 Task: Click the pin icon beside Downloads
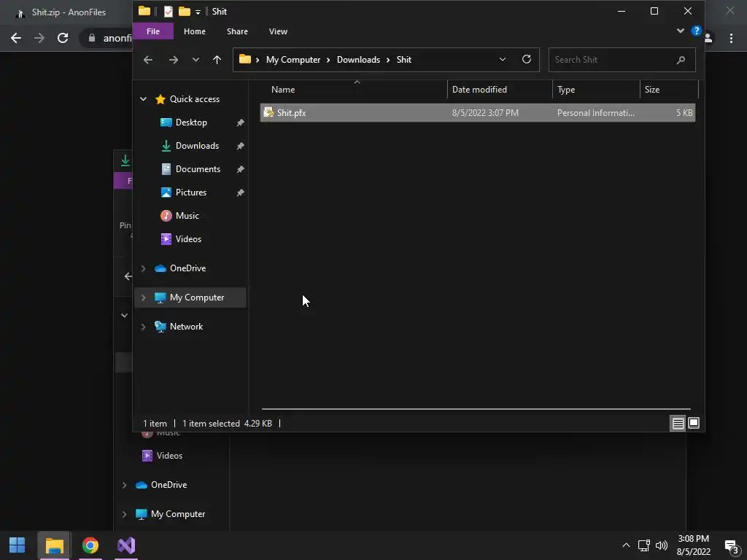240,146
